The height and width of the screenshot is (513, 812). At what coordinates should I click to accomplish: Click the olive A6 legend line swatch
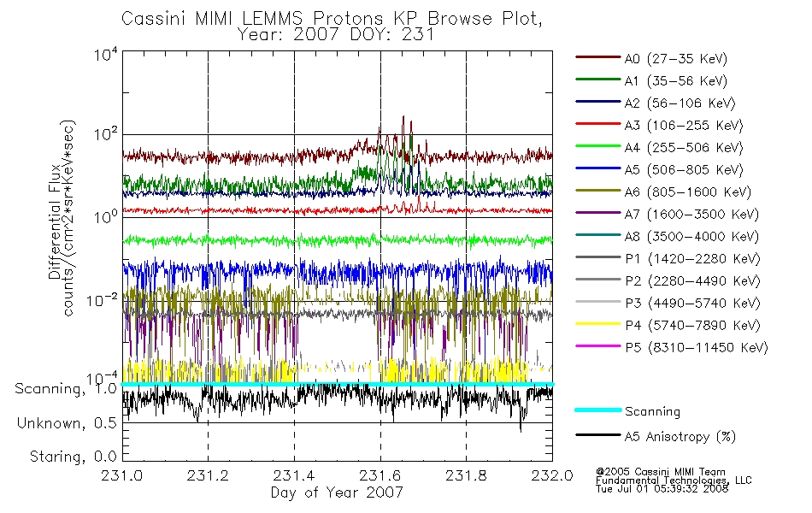point(597,191)
